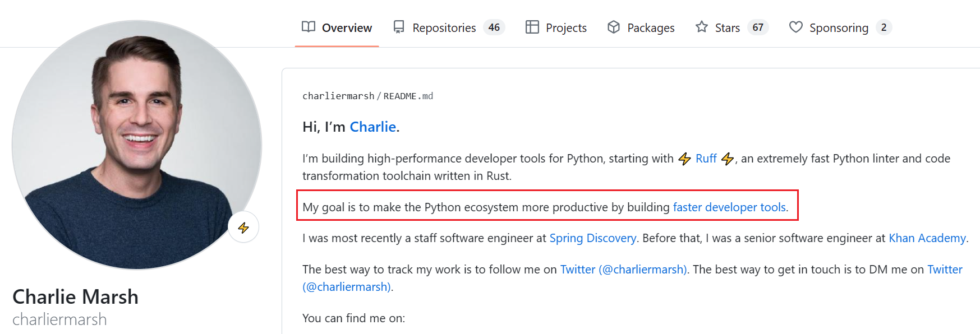Click the Projects table icon
Screen dimensions: 980x334
point(532,27)
